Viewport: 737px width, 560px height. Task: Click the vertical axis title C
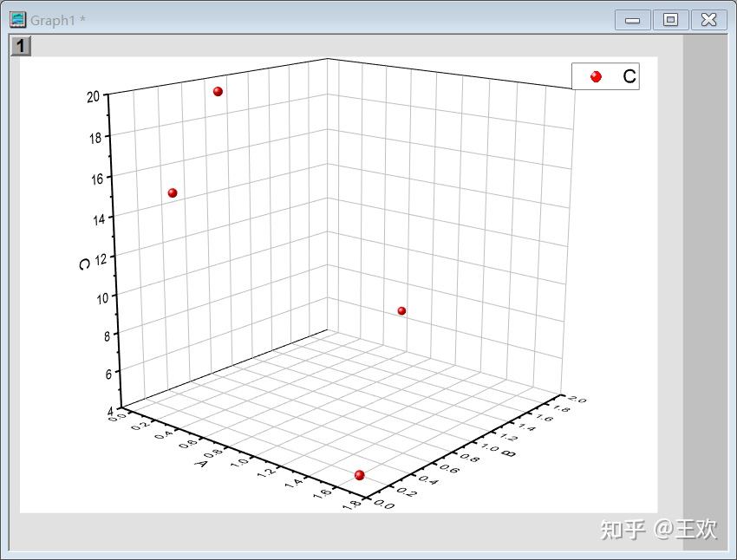(x=84, y=264)
